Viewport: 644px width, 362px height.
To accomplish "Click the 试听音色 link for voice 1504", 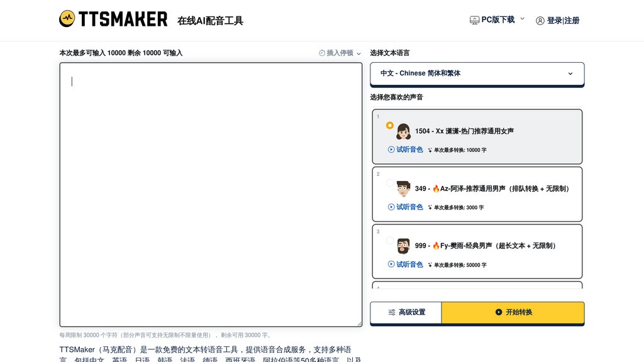I will 409,150.
